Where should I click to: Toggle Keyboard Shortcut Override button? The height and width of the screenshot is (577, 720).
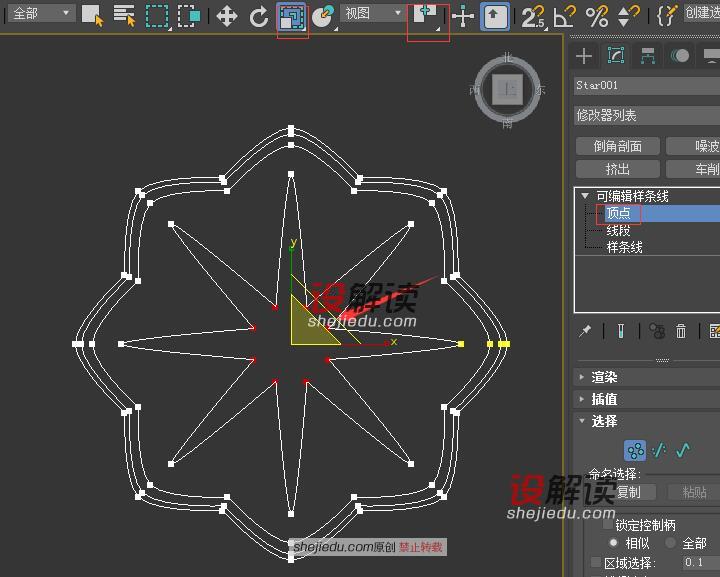coord(495,17)
